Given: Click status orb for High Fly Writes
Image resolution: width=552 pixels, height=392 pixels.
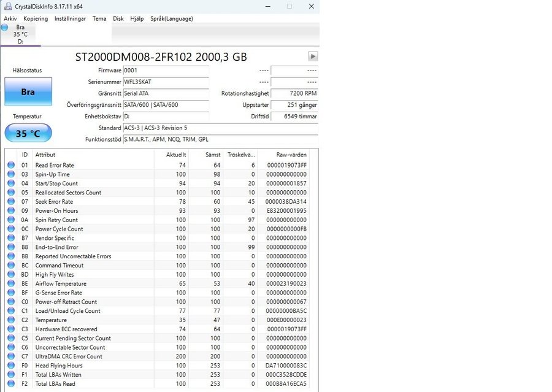Looking at the screenshot, I should [11, 274].
